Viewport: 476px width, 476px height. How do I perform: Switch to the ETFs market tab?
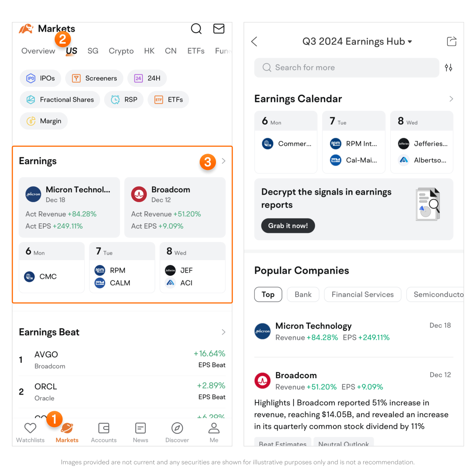click(x=196, y=51)
